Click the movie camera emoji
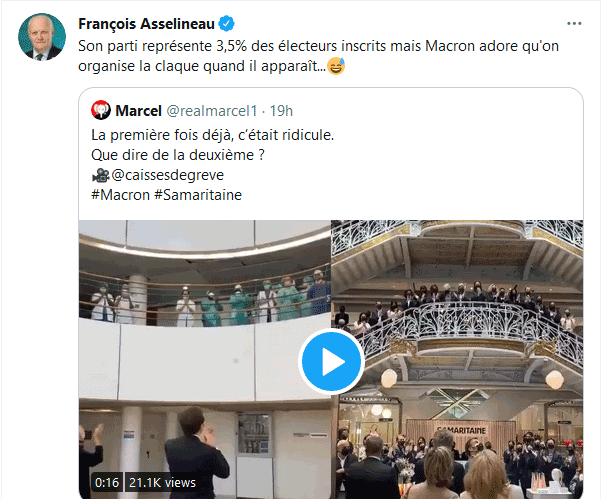The image size is (604, 499). point(101,175)
